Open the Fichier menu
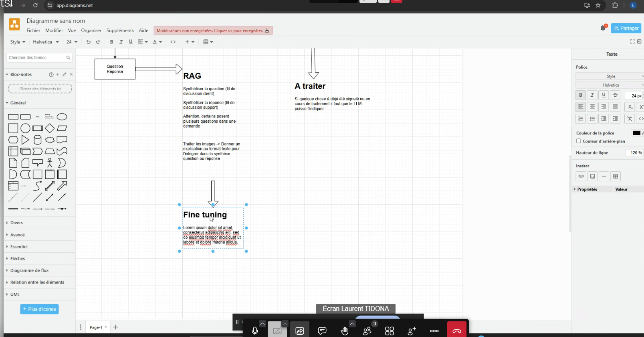The height and width of the screenshot is (337, 644). point(33,30)
